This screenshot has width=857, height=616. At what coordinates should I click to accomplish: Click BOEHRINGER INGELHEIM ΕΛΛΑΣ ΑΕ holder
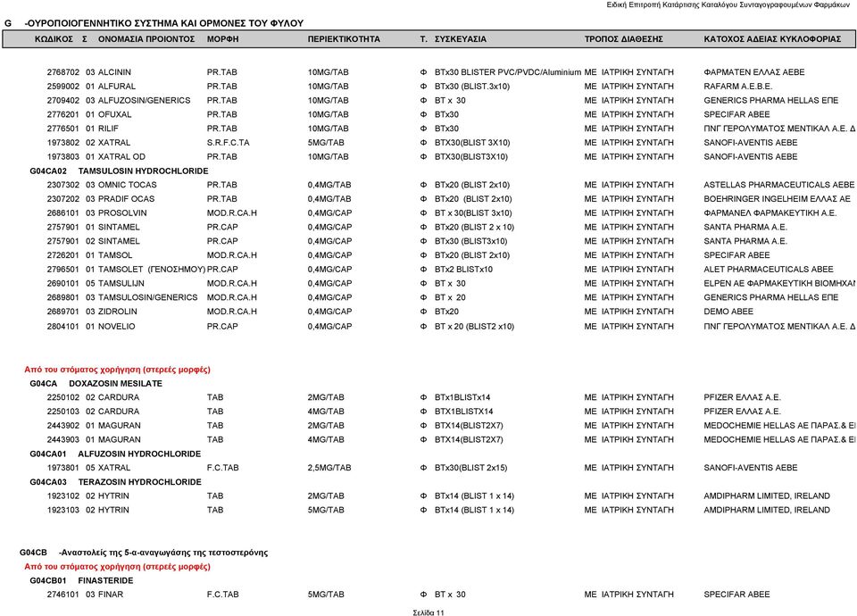click(778, 199)
